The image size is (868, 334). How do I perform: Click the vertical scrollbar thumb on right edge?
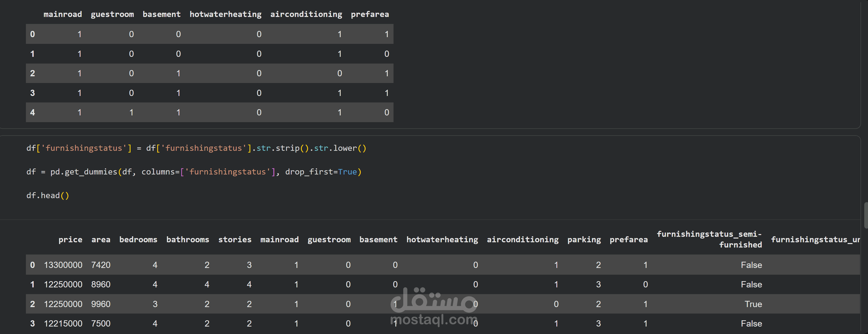pyautogui.click(x=866, y=215)
